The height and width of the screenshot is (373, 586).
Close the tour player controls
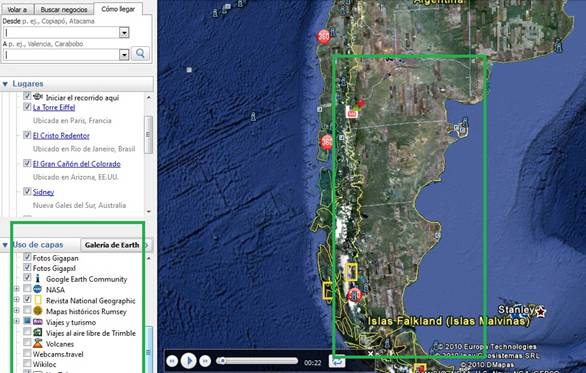point(370,354)
